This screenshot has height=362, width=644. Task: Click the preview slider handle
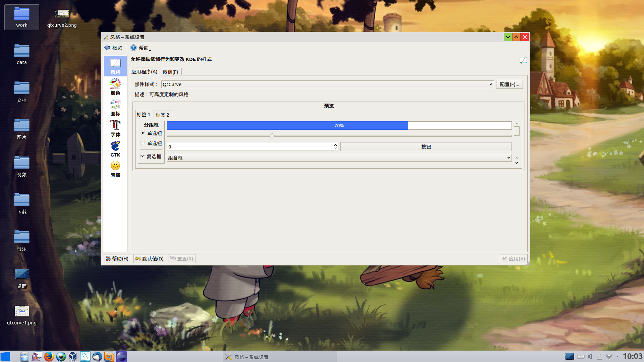tap(272, 136)
